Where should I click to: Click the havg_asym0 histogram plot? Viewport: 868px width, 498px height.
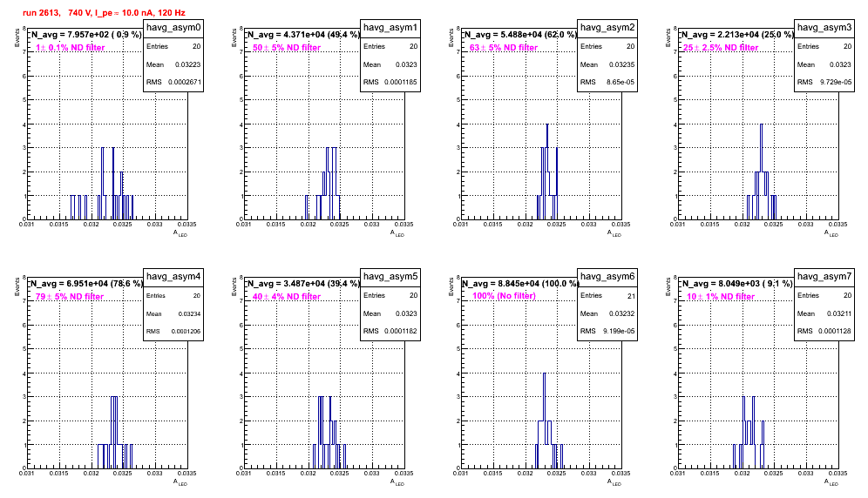[107, 124]
